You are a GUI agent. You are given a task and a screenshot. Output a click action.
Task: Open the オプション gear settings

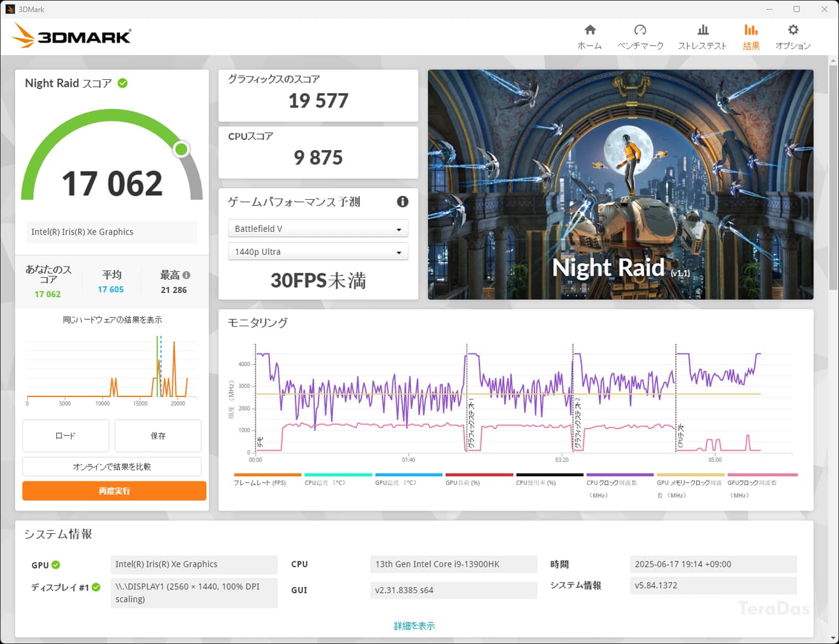793,37
